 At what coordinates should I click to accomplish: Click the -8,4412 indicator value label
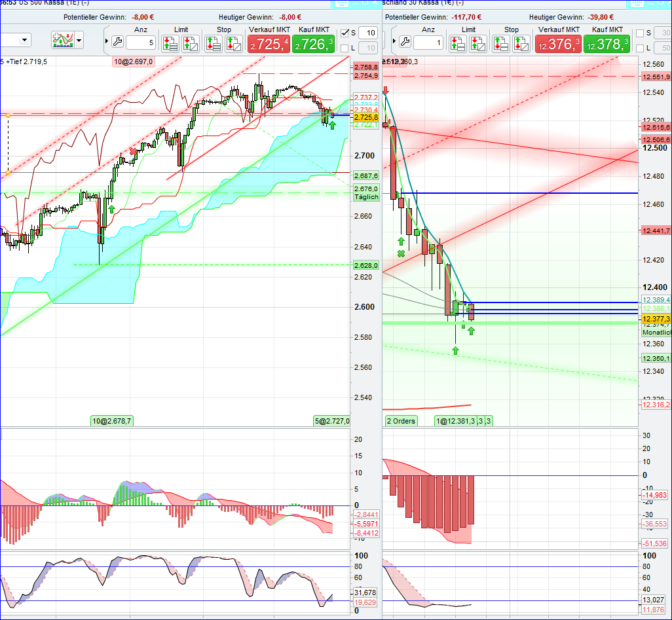366,533
